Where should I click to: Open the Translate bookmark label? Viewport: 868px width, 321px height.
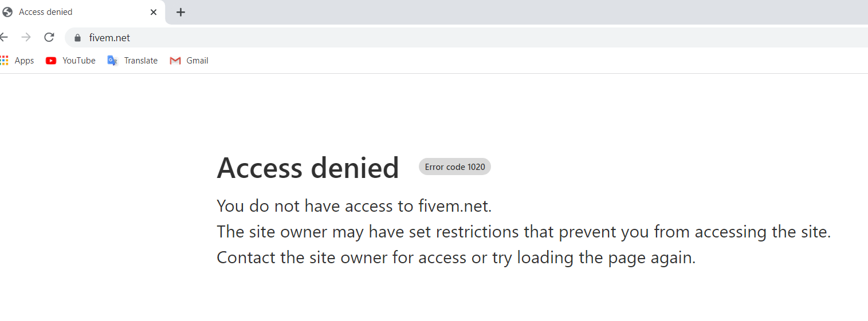pos(140,61)
